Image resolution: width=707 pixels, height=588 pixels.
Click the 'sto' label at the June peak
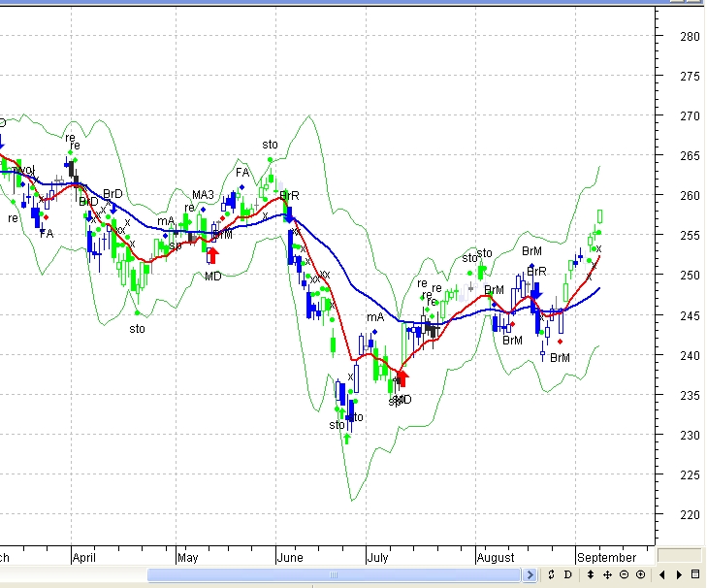[270, 145]
